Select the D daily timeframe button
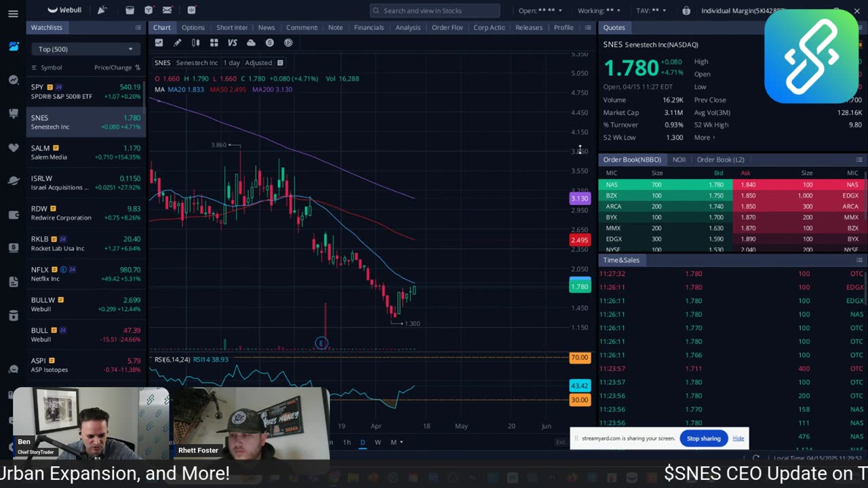This screenshot has height=488, width=868. click(x=363, y=442)
